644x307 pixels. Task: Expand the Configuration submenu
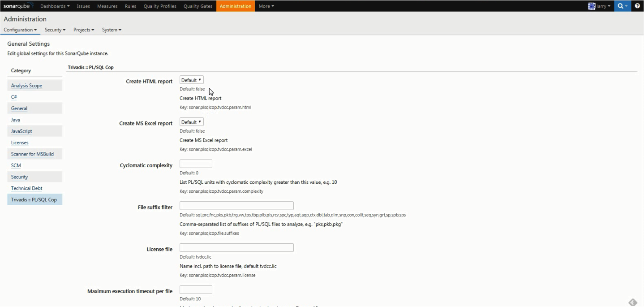[x=20, y=30]
